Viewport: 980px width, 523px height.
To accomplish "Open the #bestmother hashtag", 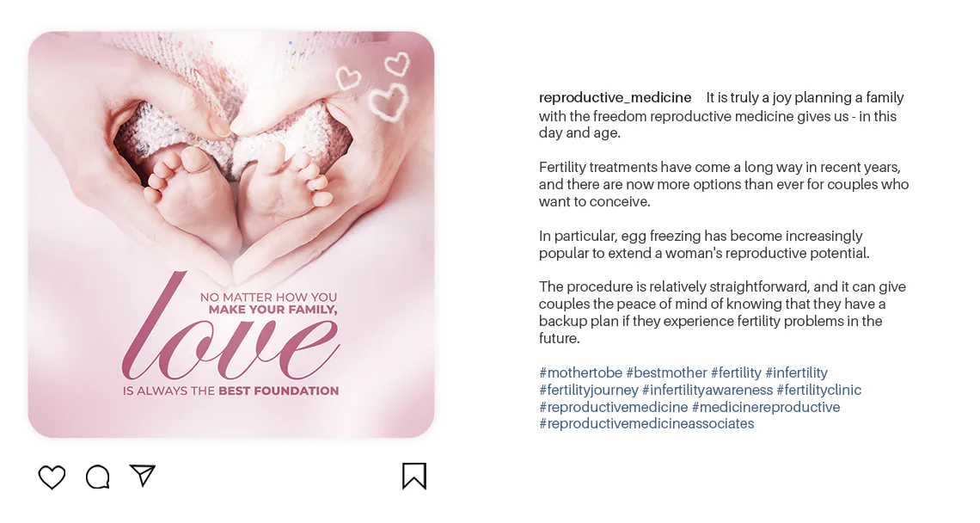I will (x=666, y=372).
